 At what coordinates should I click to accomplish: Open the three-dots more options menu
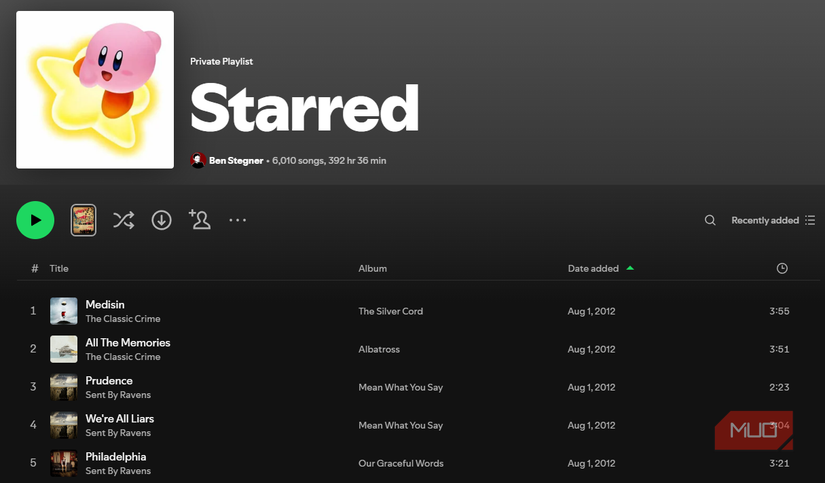tap(237, 220)
